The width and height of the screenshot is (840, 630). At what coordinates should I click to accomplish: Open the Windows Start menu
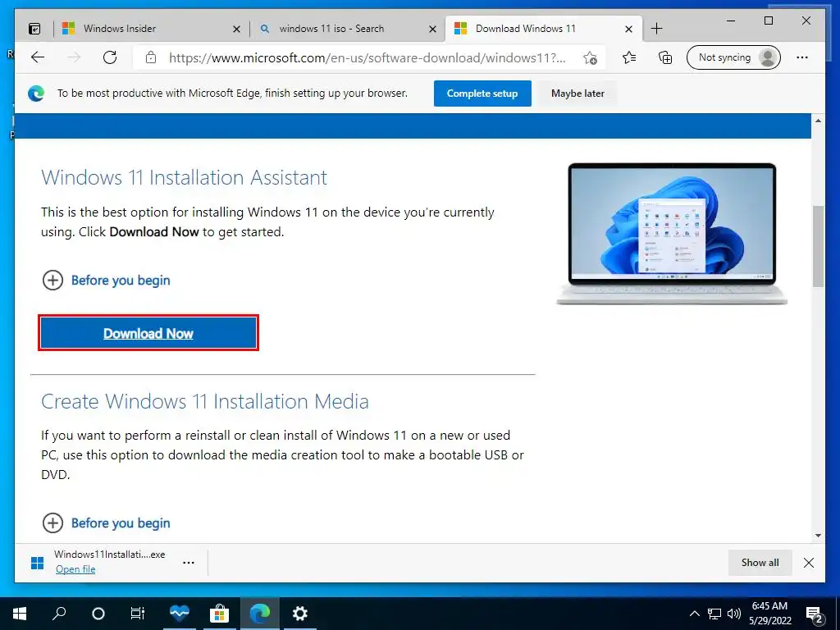(20, 614)
